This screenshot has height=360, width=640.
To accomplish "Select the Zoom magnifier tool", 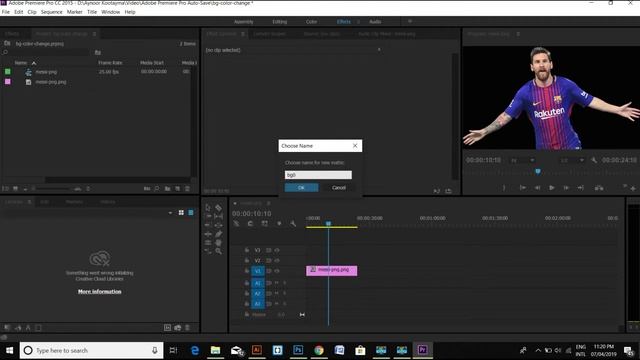I will pos(218,251).
